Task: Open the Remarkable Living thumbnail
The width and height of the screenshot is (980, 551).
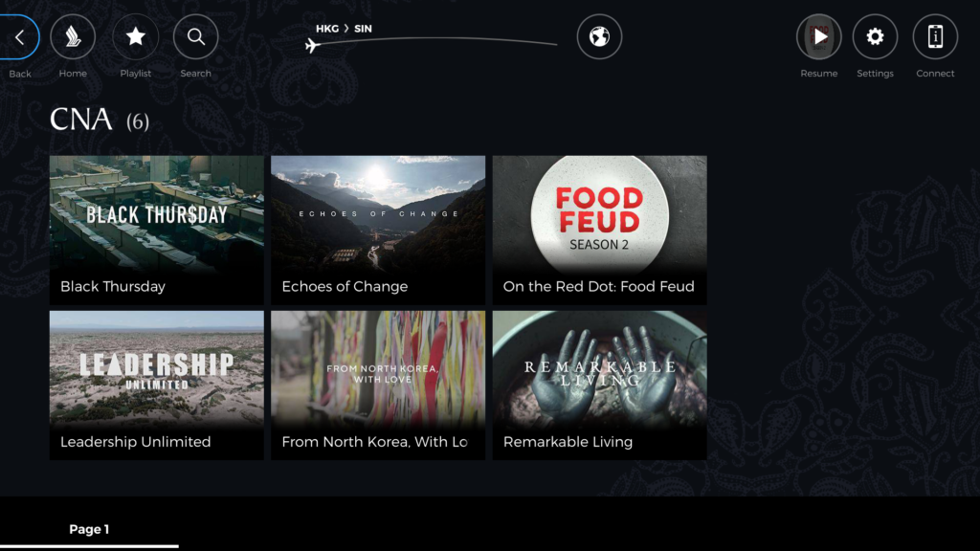Action: (x=599, y=368)
